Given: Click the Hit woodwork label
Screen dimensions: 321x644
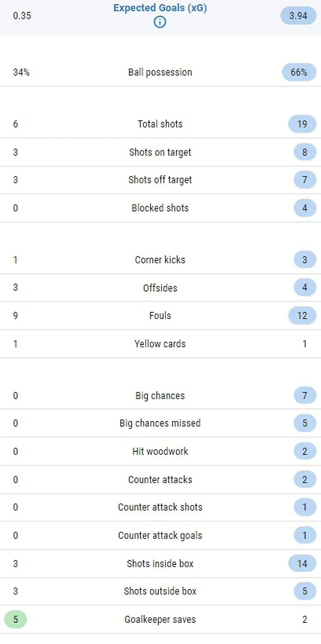Looking at the screenshot, I should coord(160,451).
